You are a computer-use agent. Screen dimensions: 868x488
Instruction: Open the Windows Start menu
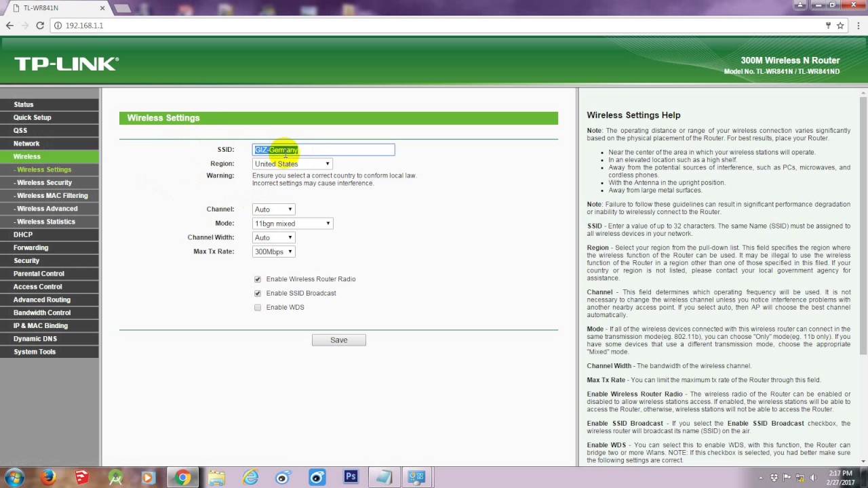[x=14, y=477]
